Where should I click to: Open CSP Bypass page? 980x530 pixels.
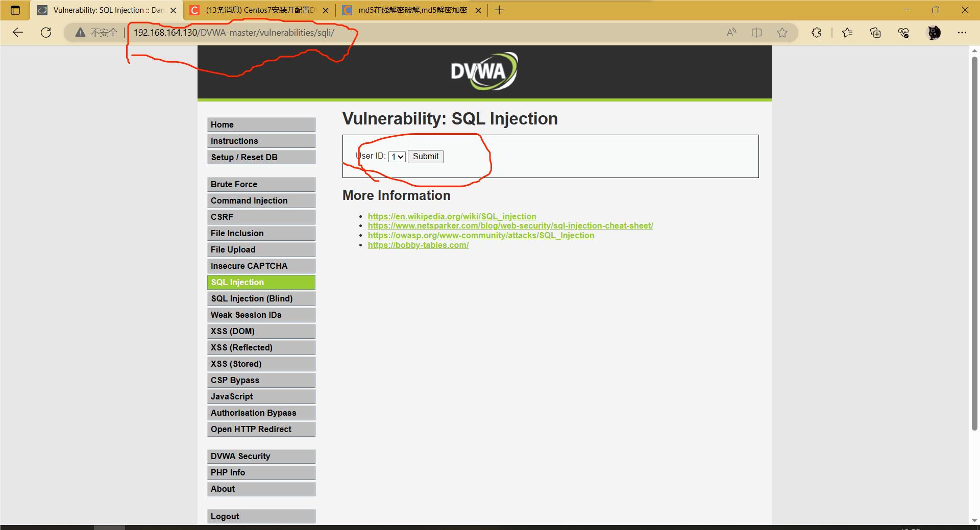click(261, 380)
